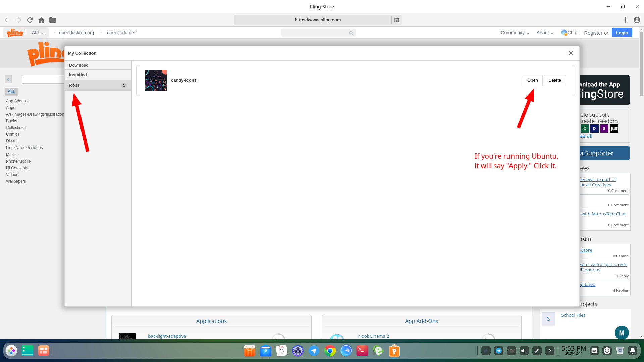Click the purple S supporter badge
Image resolution: width=644 pixels, height=362 pixels.
click(x=604, y=129)
